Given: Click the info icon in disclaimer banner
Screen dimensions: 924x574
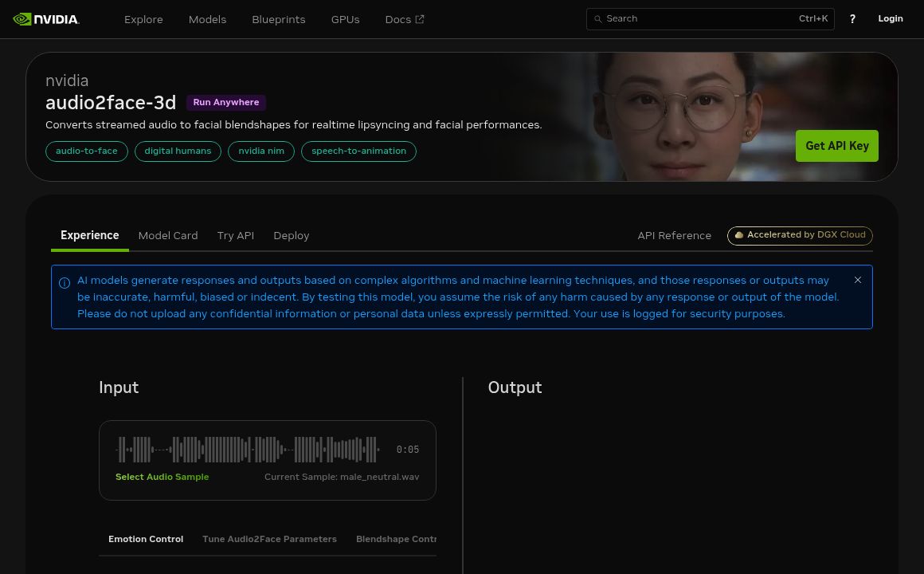Looking at the screenshot, I should pos(65,282).
